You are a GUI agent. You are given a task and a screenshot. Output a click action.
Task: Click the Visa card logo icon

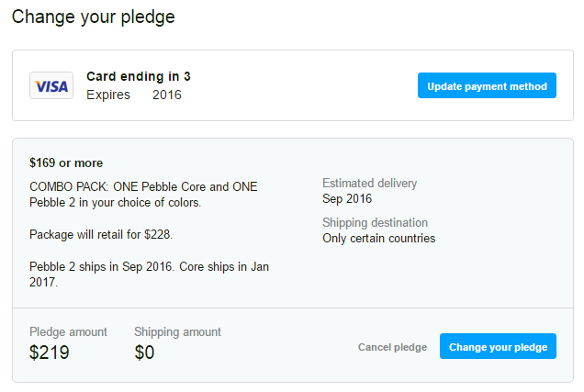point(51,85)
